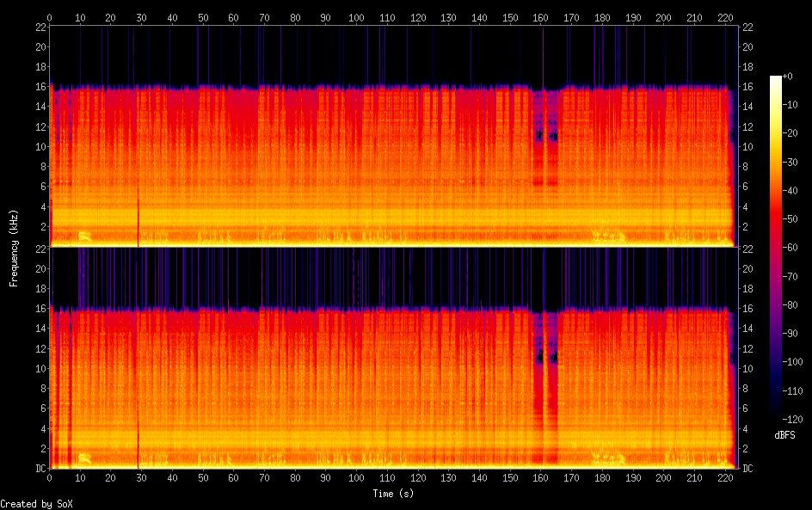812x510 pixels.
Task: Pick the orange middle of the color bar
Action: coord(776,189)
